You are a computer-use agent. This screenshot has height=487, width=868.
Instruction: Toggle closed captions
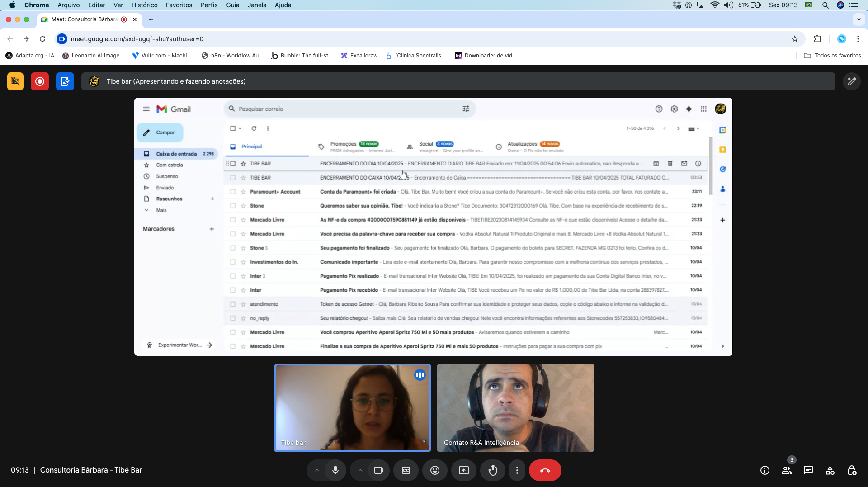click(x=406, y=470)
